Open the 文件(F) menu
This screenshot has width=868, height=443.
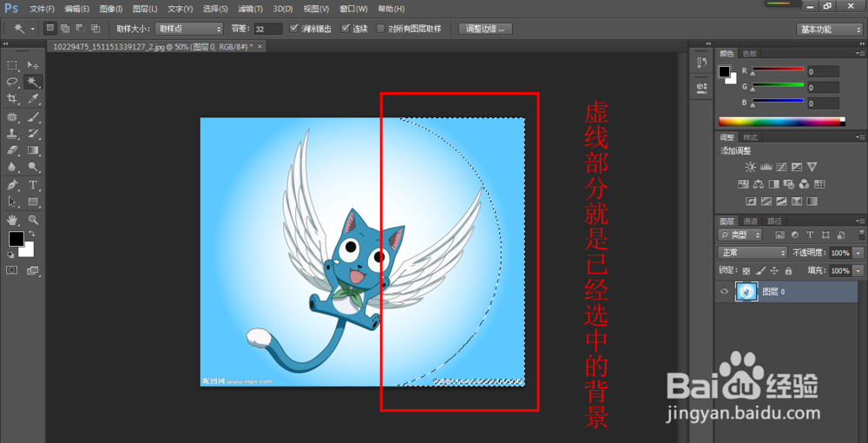42,9
